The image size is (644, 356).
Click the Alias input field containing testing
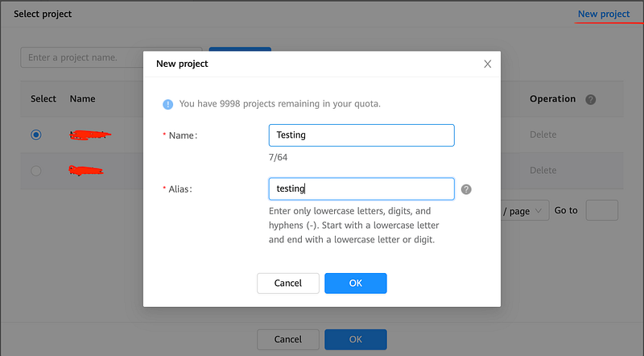(361, 188)
